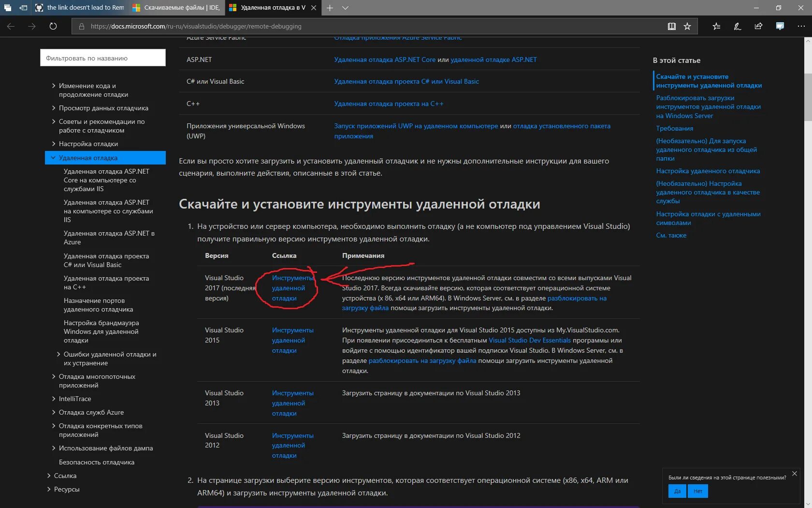Open the feedback chat icon in toolbar
Image resolution: width=812 pixels, height=508 pixels.
(780, 26)
